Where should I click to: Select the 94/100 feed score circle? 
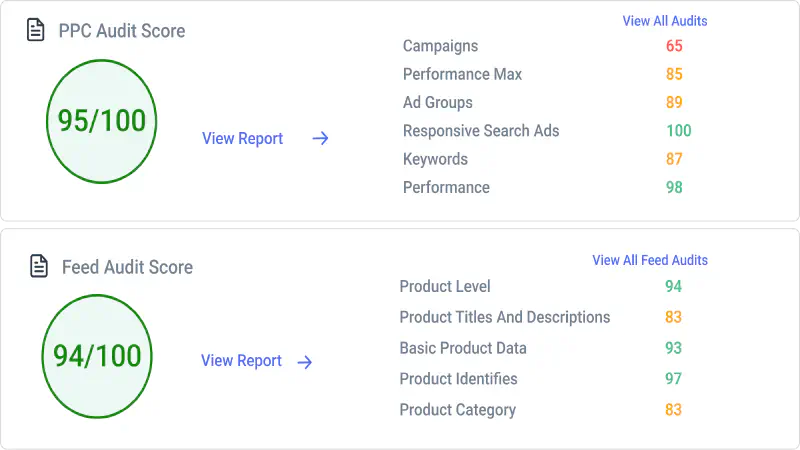click(97, 356)
